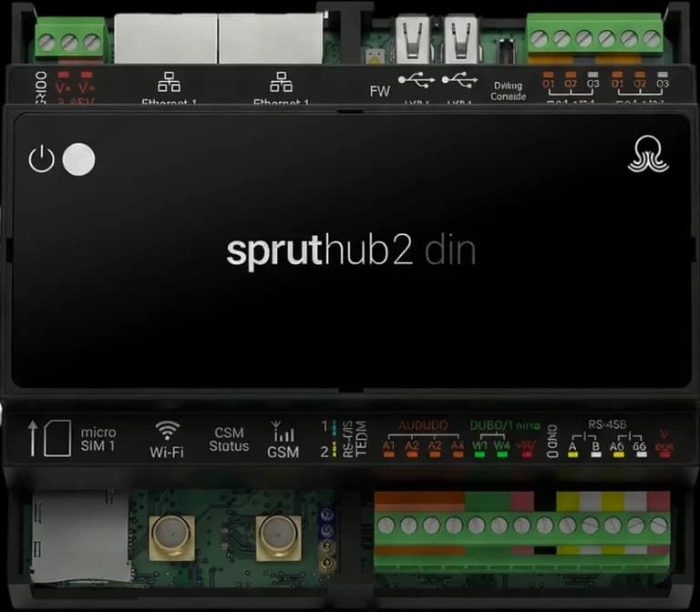
Task: Click the A6 terminal label
Action: point(617,446)
